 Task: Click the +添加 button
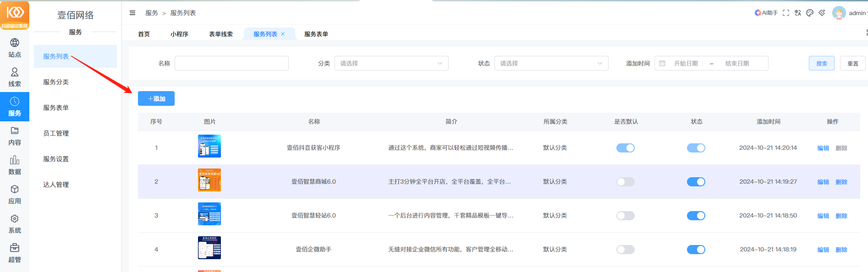click(156, 98)
